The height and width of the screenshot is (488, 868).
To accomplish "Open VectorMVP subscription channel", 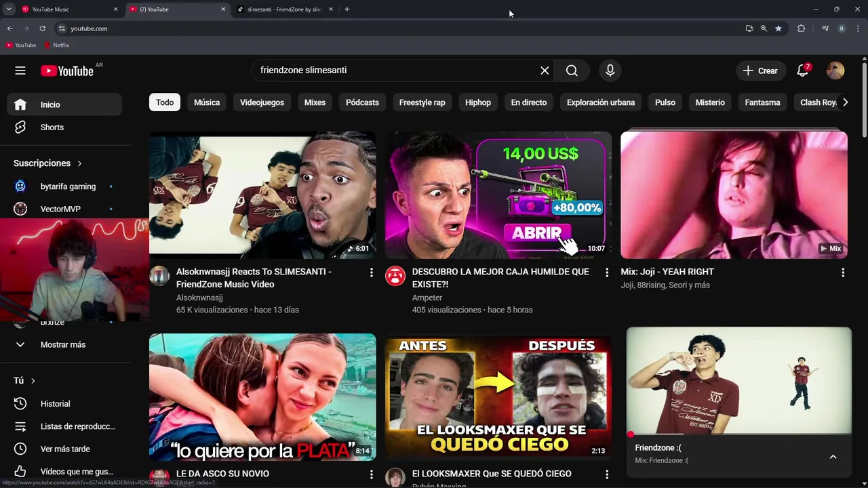I will [x=64, y=209].
